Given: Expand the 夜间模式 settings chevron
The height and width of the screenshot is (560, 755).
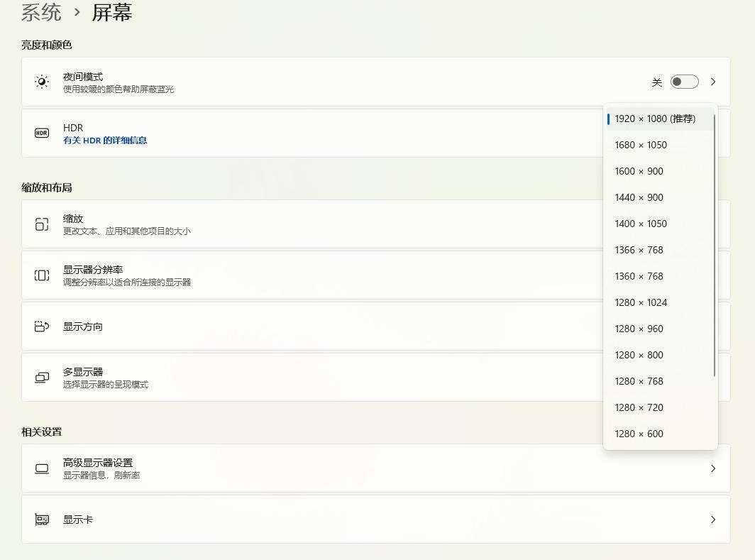Looking at the screenshot, I should pos(713,82).
